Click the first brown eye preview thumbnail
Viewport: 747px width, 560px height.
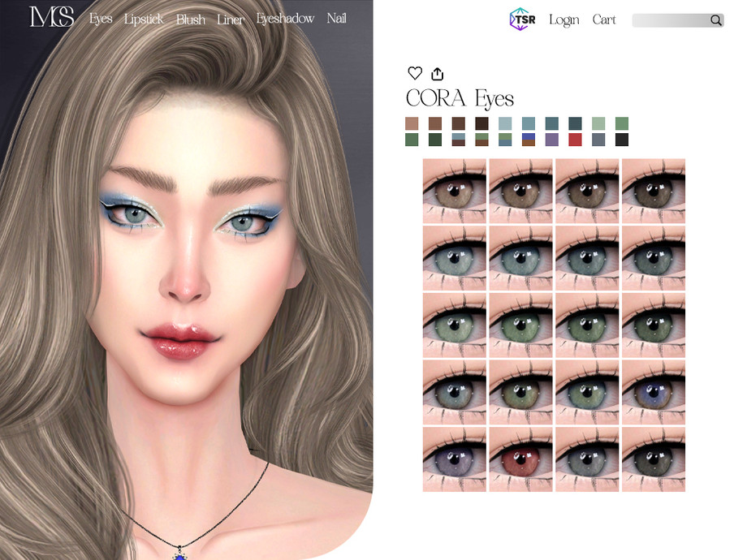(455, 191)
